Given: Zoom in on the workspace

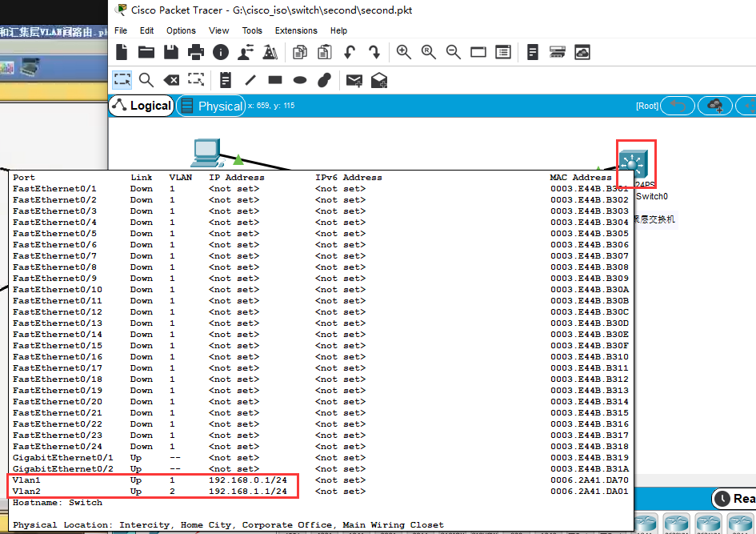Looking at the screenshot, I should click(x=403, y=52).
